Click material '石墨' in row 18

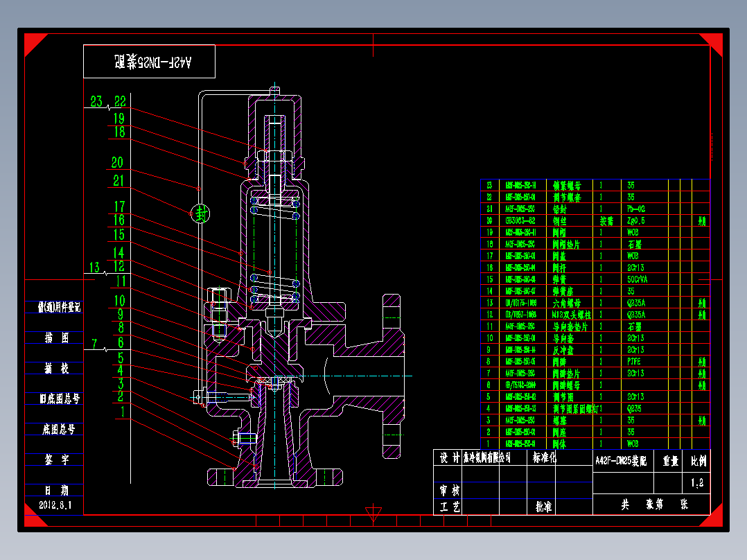pos(635,244)
